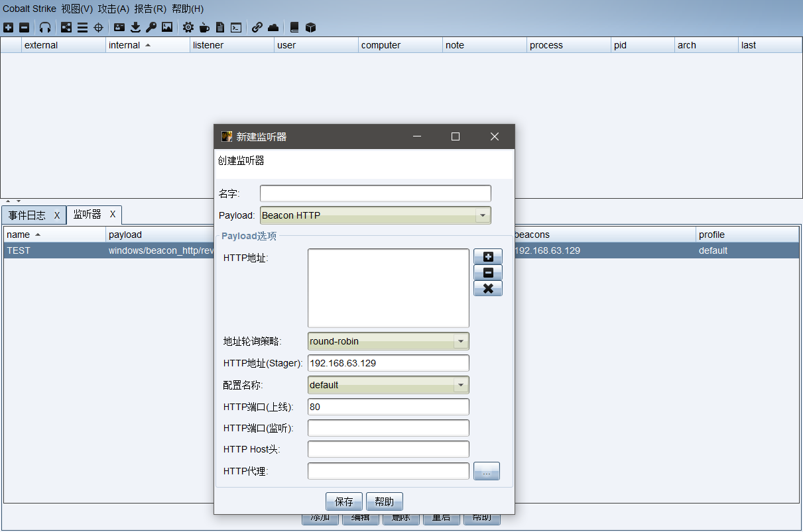View screenshots via the picture icon
The image size is (803, 532).
tap(167, 28)
